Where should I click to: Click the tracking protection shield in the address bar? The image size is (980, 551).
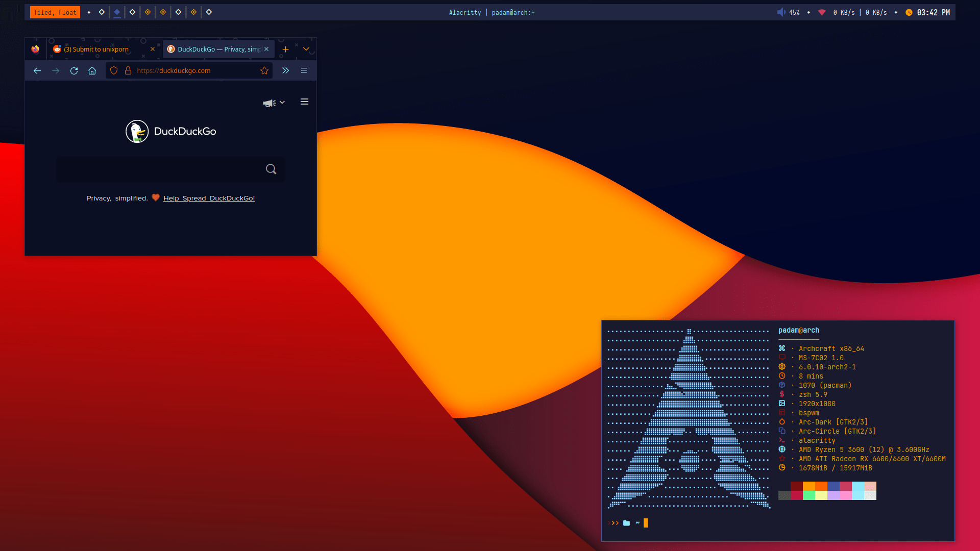pos(113,70)
